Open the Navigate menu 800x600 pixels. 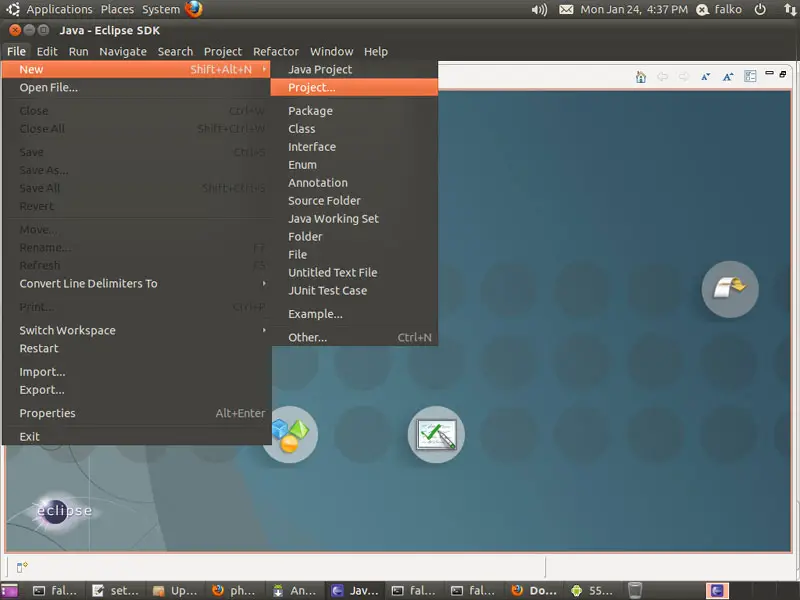[x=123, y=52]
